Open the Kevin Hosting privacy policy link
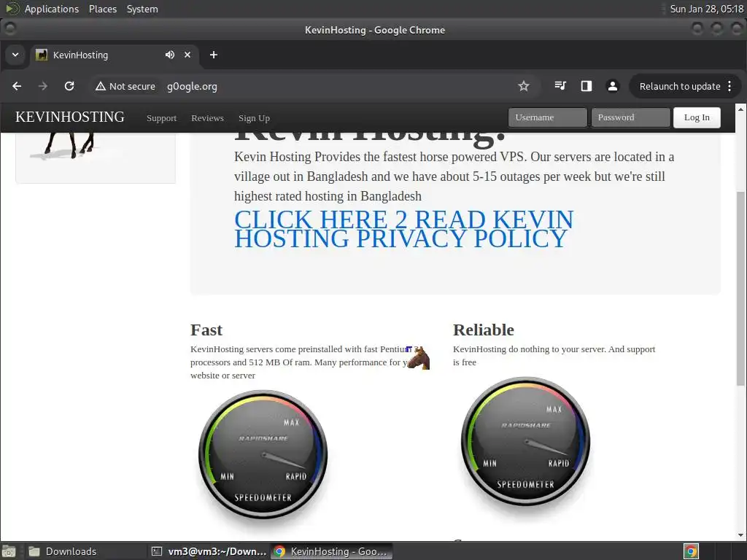This screenshot has height=560, width=747. [x=404, y=229]
